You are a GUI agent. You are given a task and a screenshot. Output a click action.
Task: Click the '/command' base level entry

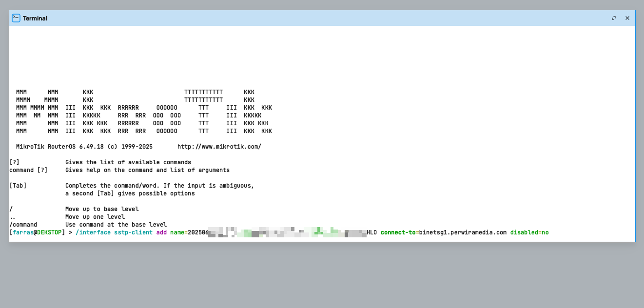[x=23, y=225]
